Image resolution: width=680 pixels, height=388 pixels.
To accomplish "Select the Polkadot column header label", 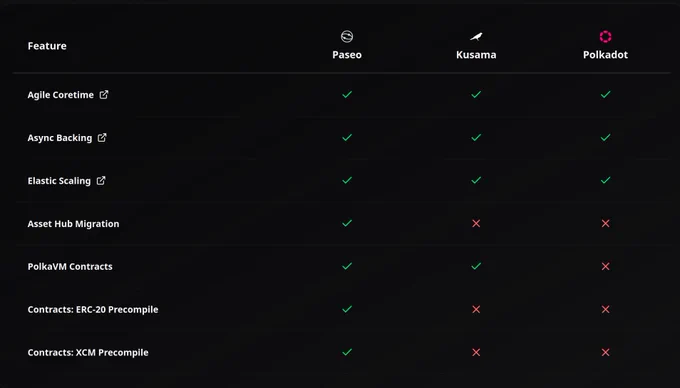I will tap(605, 55).
